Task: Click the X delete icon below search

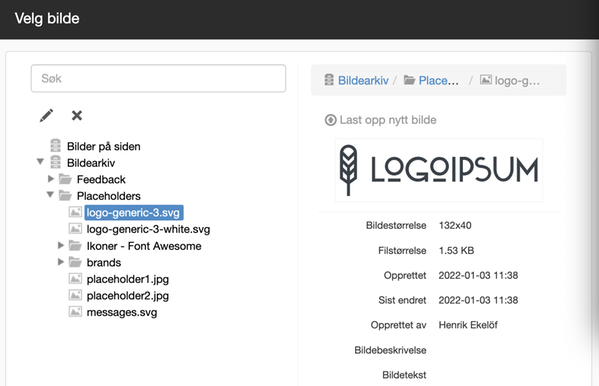Action: pyautogui.click(x=77, y=115)
